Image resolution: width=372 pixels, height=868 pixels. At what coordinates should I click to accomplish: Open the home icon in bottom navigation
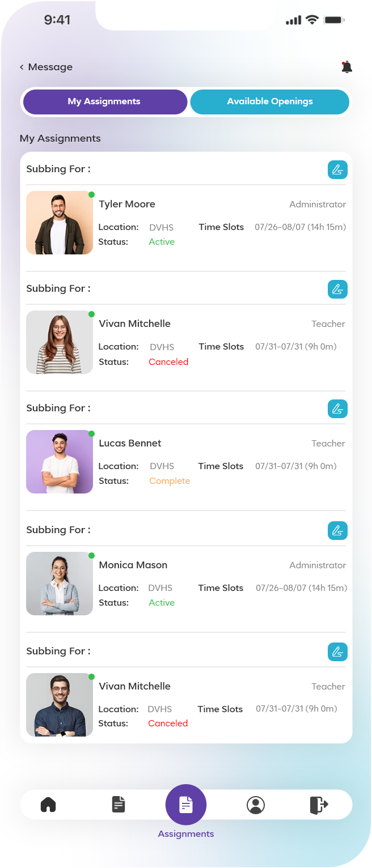48,804
